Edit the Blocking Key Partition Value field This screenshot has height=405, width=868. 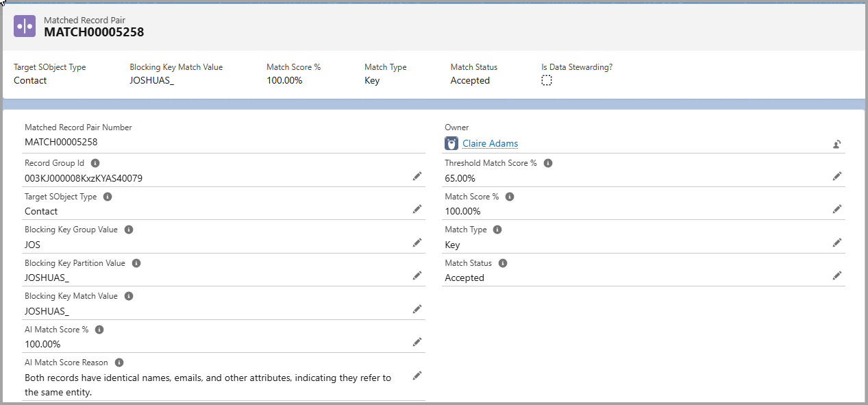pyautogui.click(x=417, y=275)
